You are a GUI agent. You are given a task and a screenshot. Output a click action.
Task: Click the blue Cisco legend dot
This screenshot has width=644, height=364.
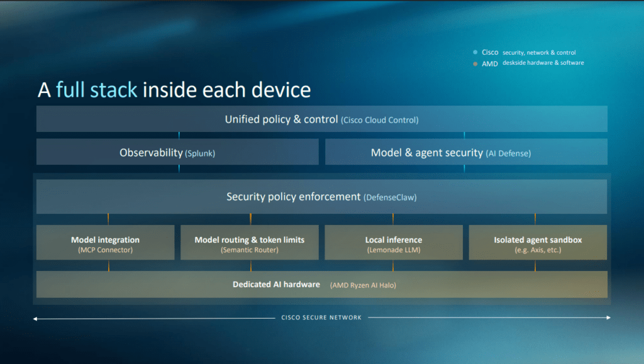475,52
